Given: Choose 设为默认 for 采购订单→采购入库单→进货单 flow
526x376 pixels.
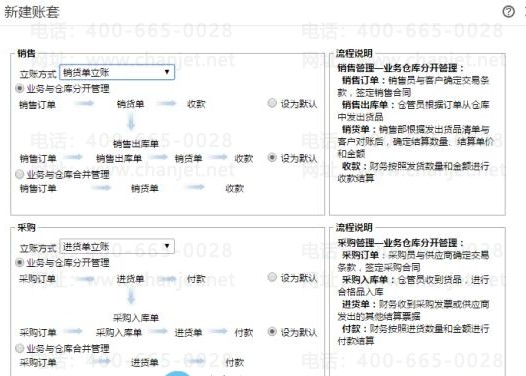Looking at the screenshot, I should (x=272, y=332).
